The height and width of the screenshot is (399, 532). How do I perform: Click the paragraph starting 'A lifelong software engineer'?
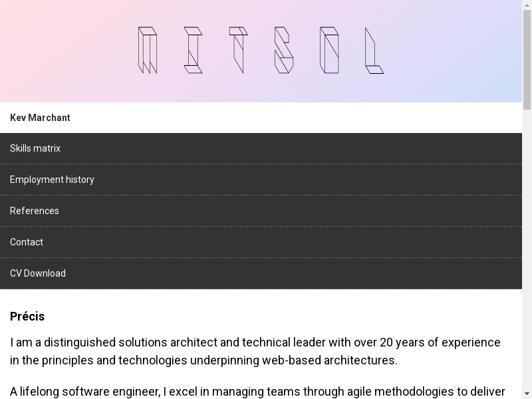click(257, 391)
